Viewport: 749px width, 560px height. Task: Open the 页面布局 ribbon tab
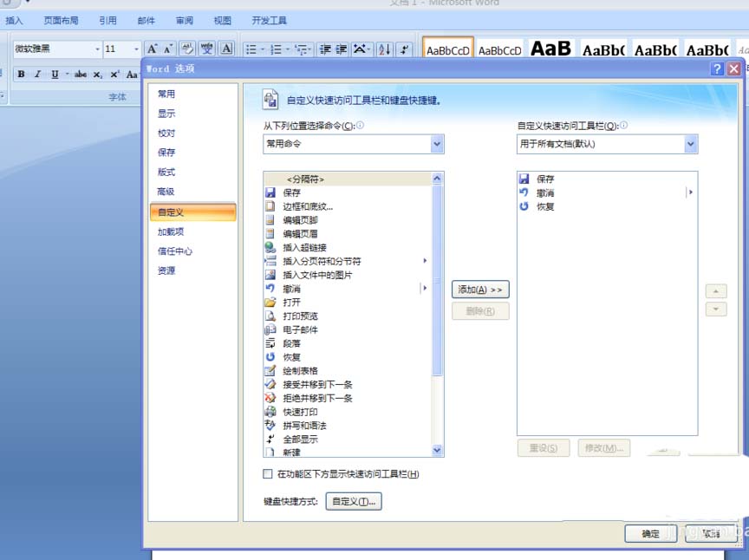[62, 21]
